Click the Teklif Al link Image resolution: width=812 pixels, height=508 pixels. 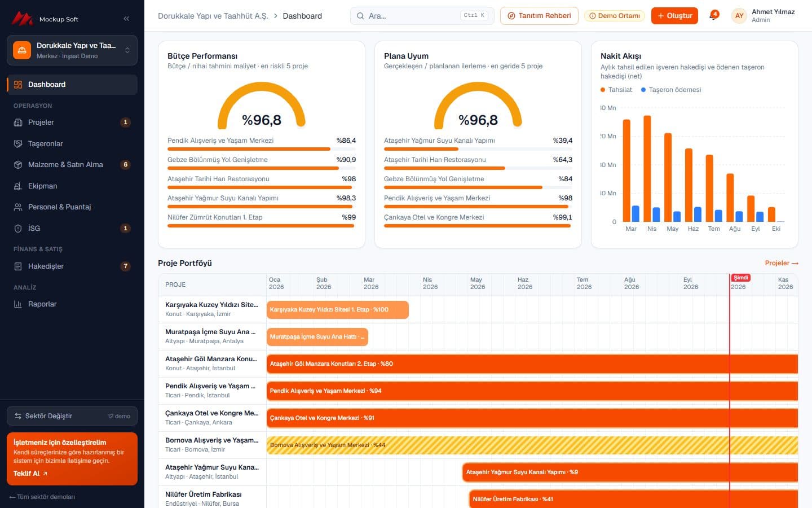[x=30, y=474]
